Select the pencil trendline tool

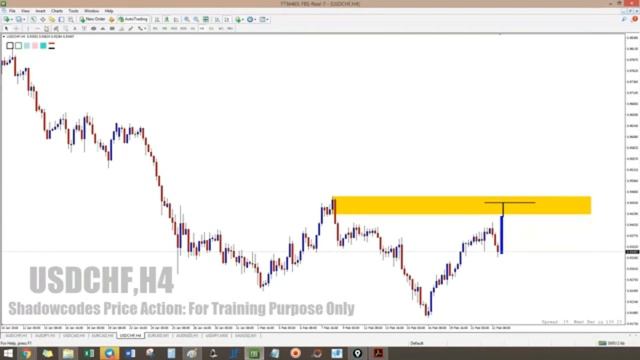pyautogui.click(x=131, y=29)
